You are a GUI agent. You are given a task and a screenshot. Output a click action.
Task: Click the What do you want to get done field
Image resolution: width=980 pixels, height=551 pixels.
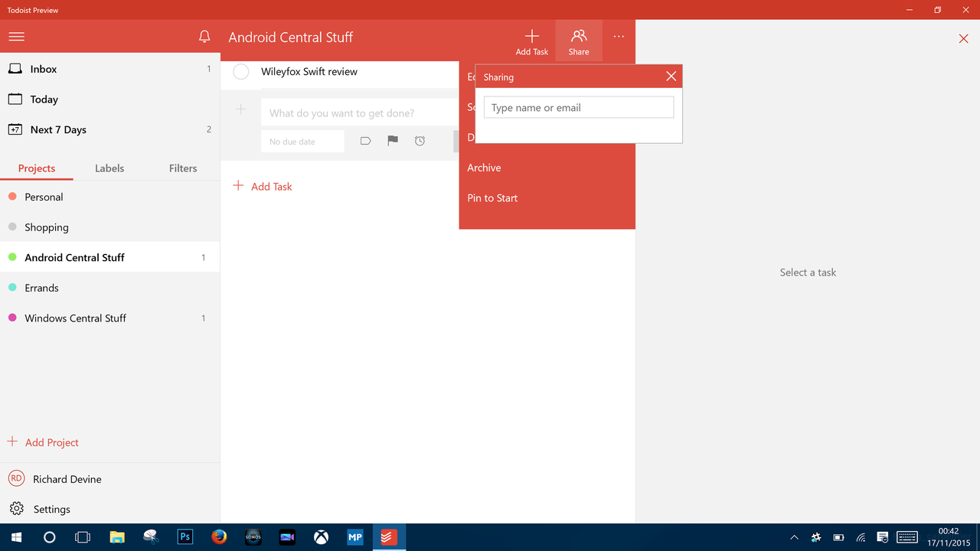[x=360, y=112]
